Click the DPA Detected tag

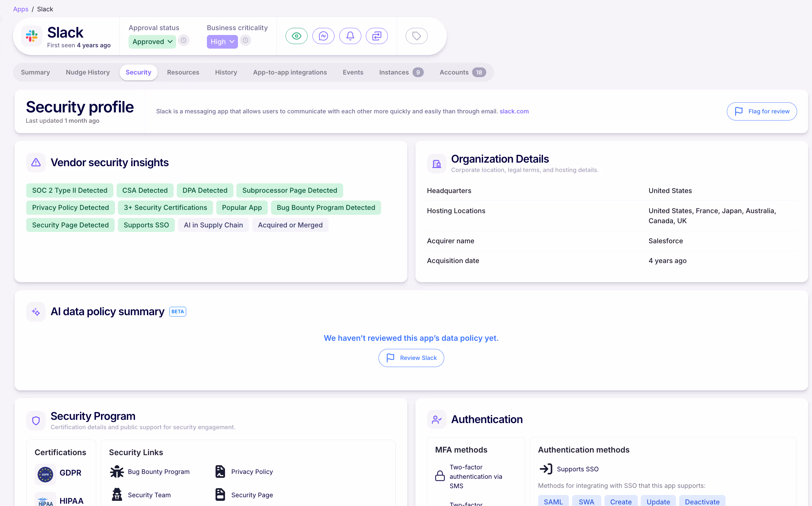205,190
